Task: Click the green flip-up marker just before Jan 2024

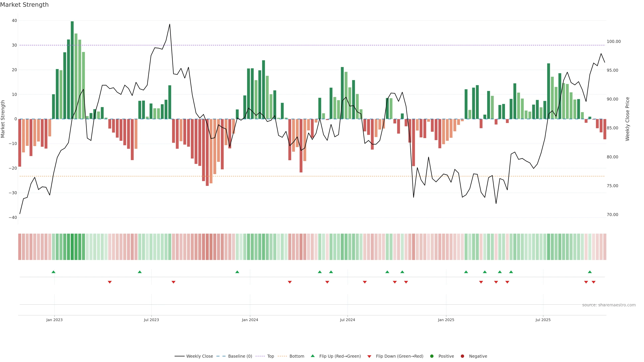Action: pos(237,272)
